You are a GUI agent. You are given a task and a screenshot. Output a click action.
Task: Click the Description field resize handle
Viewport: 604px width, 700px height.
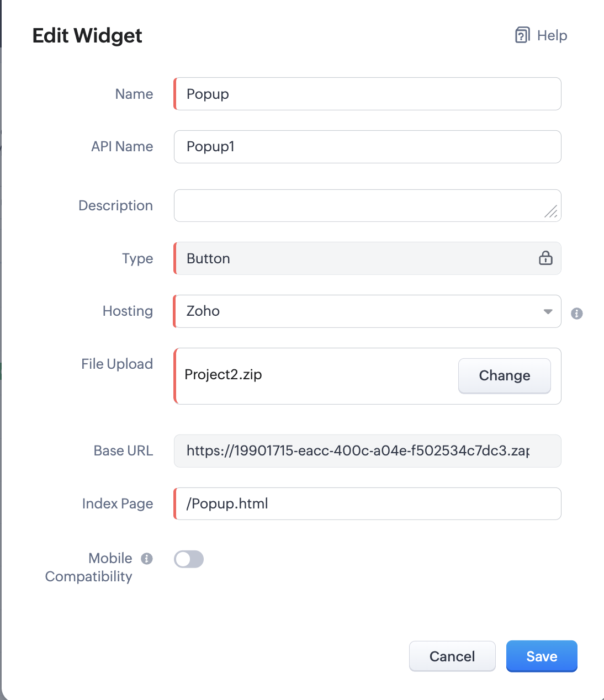550,211
